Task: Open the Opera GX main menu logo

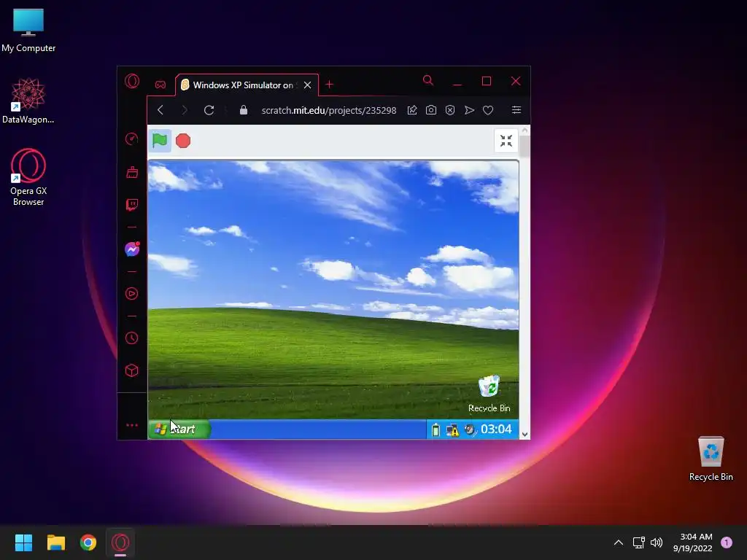Action: tap(132, 81)
